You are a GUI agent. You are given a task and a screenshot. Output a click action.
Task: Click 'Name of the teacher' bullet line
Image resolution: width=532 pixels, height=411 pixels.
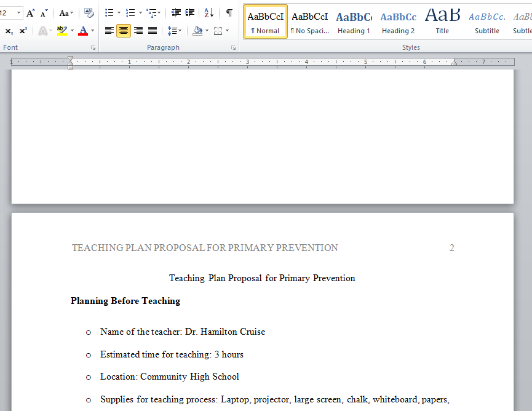[x=183, y=332]
